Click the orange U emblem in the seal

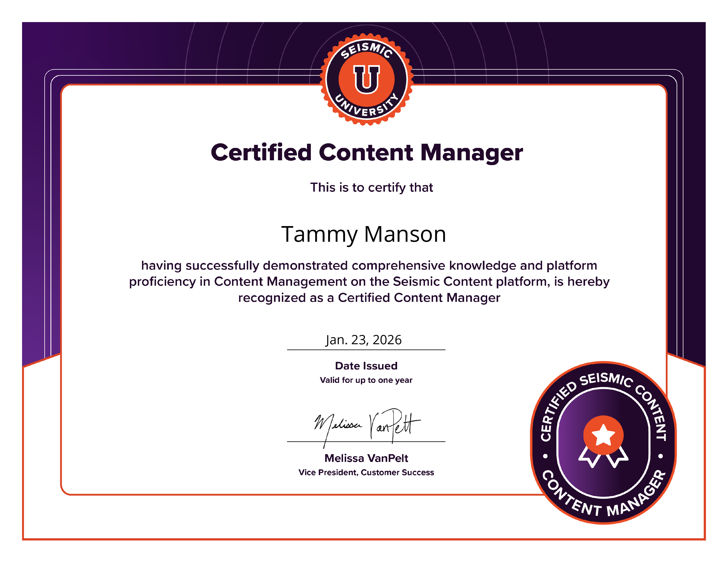[x=366, y=79]
